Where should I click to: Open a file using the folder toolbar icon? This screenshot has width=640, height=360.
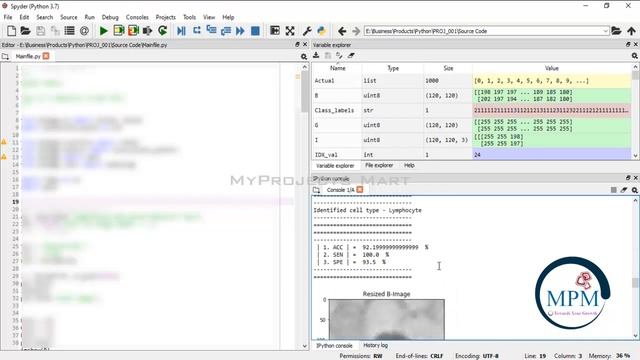pyautogui.click(x=25, y=31)
